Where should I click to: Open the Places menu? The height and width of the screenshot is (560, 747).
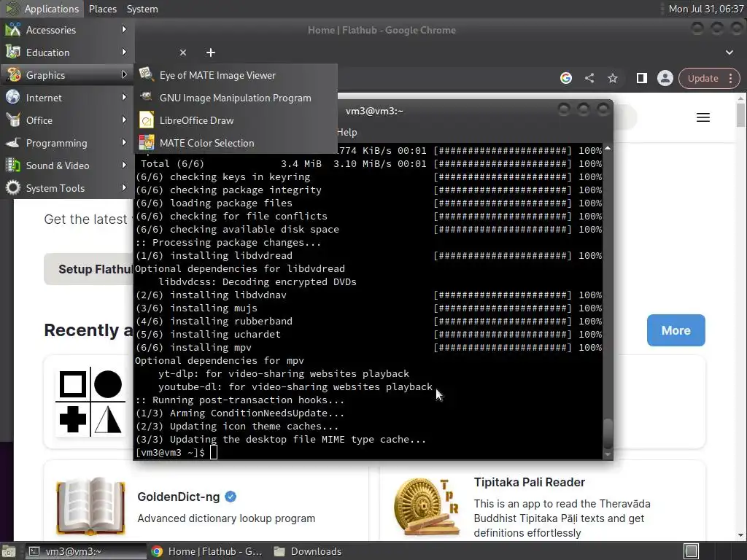point(102,9)
